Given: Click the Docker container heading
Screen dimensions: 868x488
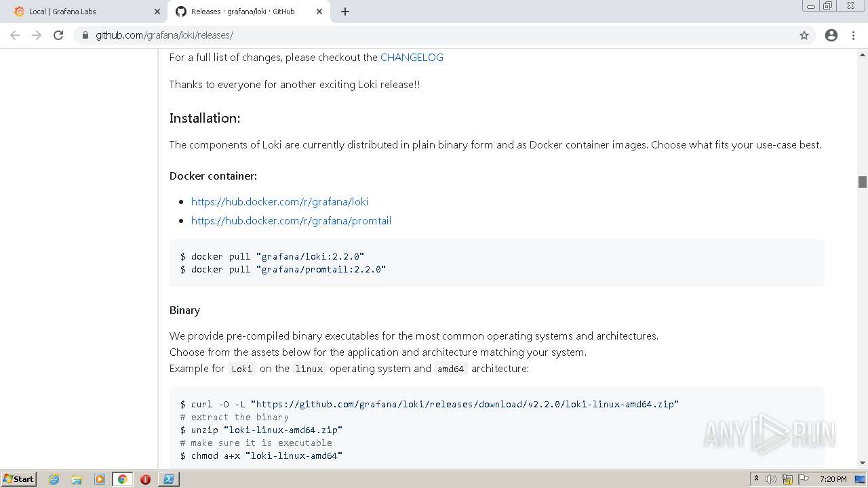Looking at the screenshot, I should 213,176.
